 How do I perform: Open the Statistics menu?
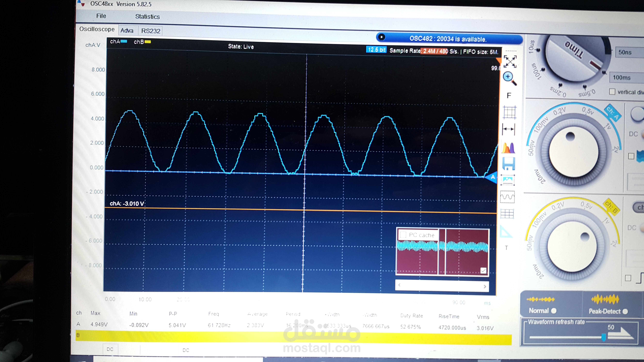point(148,16)
